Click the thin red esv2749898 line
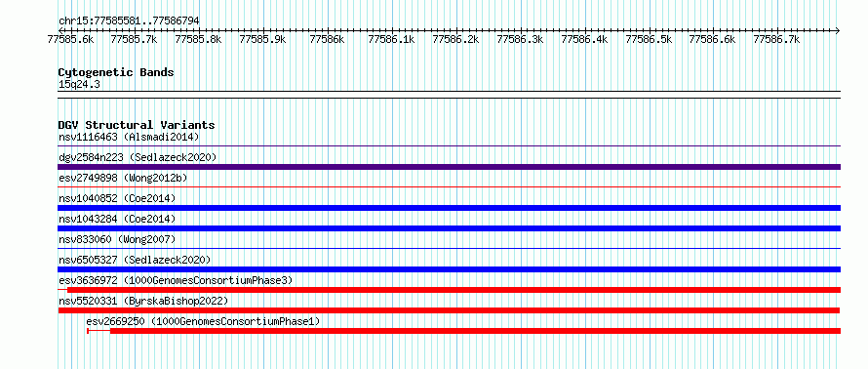The width and height of the screenshot is (868, 369). tap(449, 187)
